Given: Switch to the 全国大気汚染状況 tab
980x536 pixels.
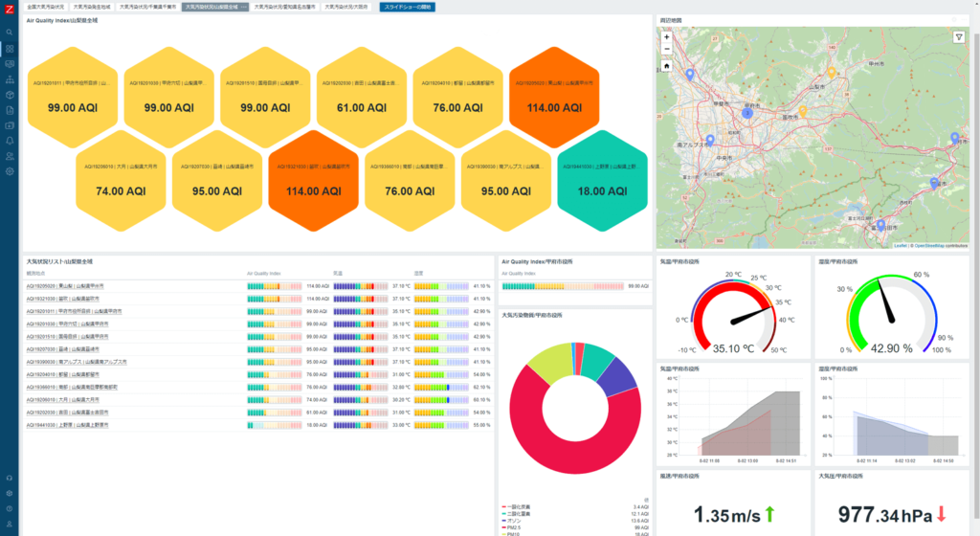Looking at the screenshot, I should point(45,7).
